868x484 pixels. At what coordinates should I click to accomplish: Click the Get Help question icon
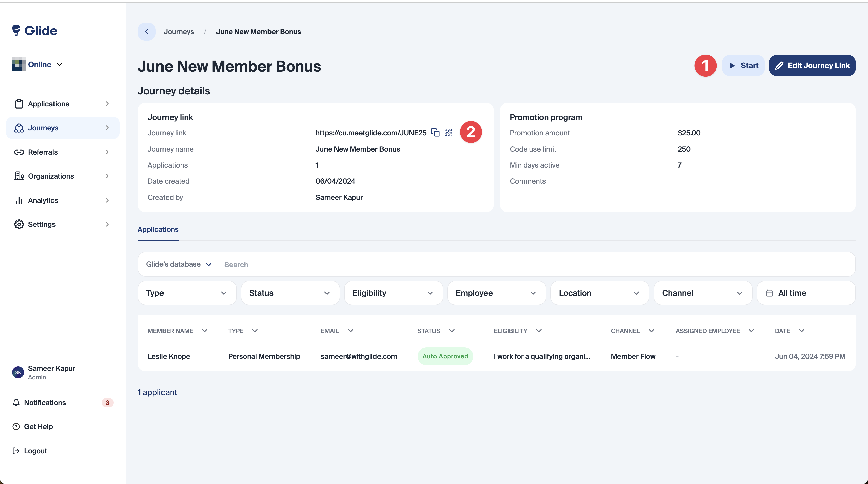coord(16,427)
